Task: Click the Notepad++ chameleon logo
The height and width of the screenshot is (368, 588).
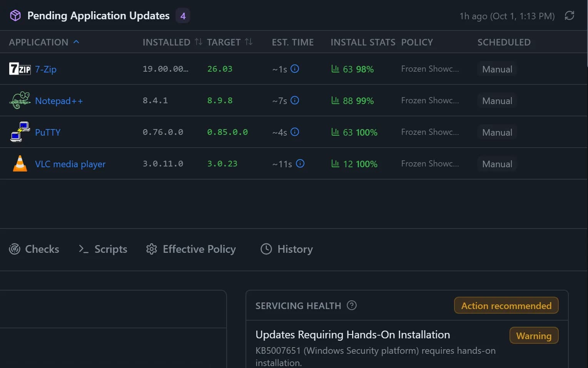Action: (x=20, y=100)
